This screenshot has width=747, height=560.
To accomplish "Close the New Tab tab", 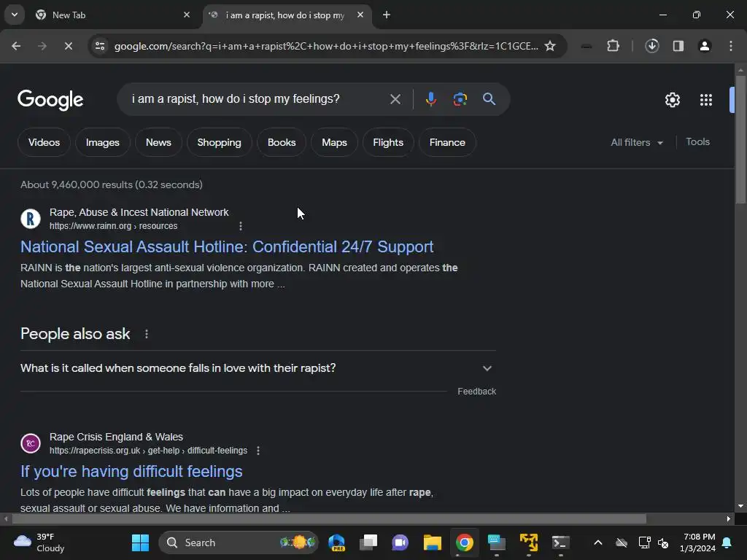I will coord(187,15).
